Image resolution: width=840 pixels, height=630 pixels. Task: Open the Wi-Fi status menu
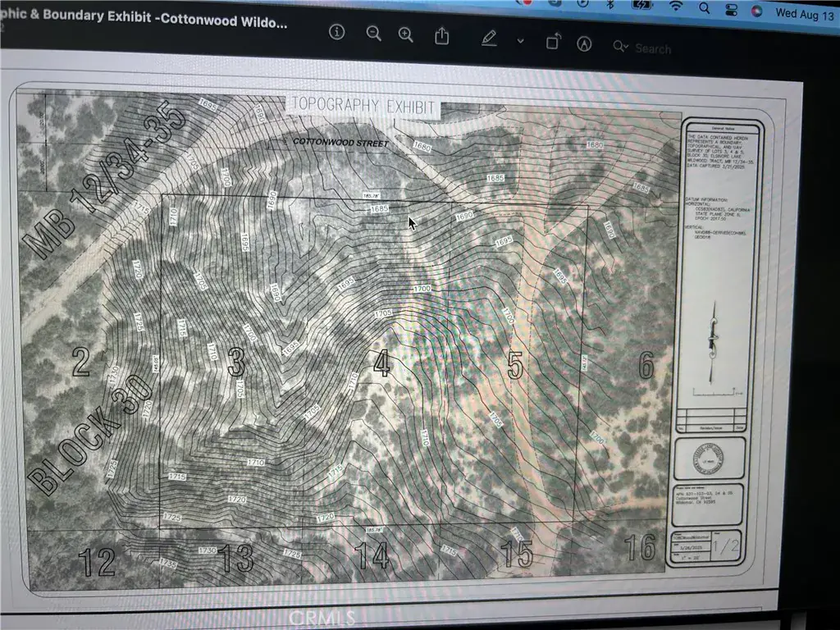pos(675,7)
